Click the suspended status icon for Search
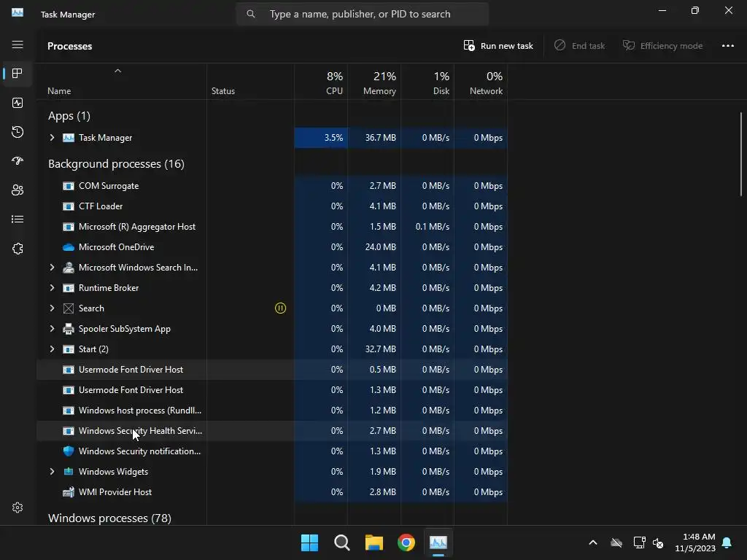The image size is (747, 560). point(280,308)
